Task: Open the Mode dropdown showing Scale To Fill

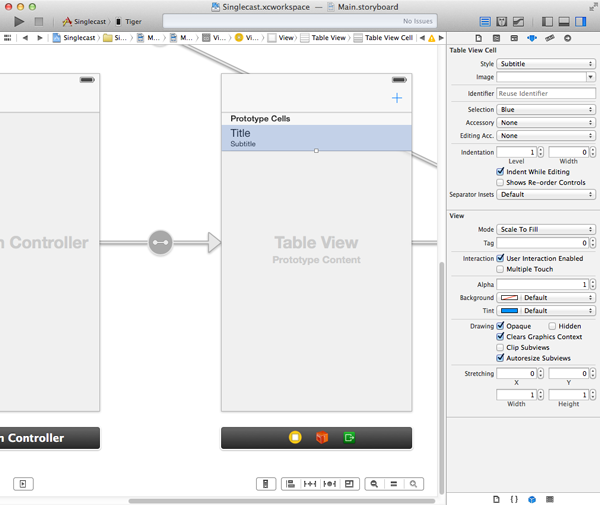Action: pos(546,230)
